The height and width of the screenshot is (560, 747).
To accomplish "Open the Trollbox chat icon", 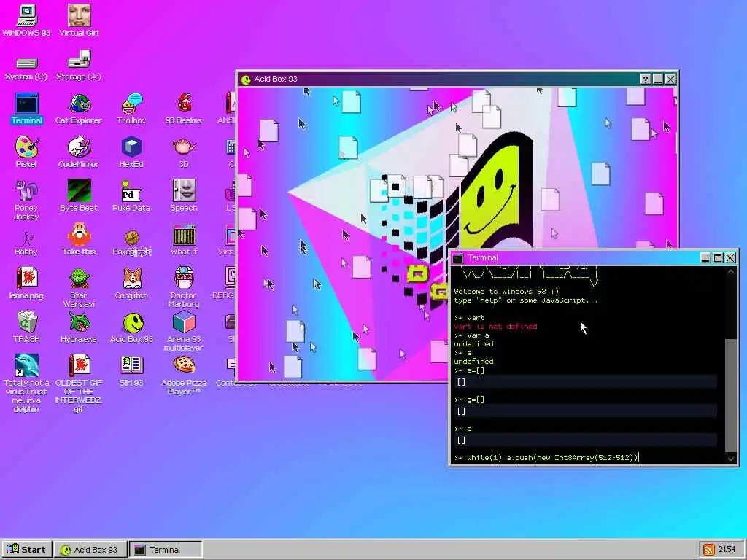I will [x=131, y=109].
